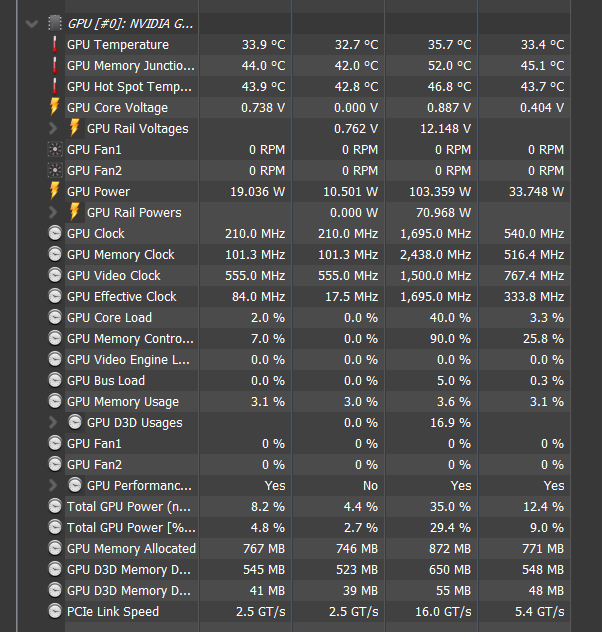Expand GPU Rail Voltages sub-items
Screen dimensions: 602x632
53,129
